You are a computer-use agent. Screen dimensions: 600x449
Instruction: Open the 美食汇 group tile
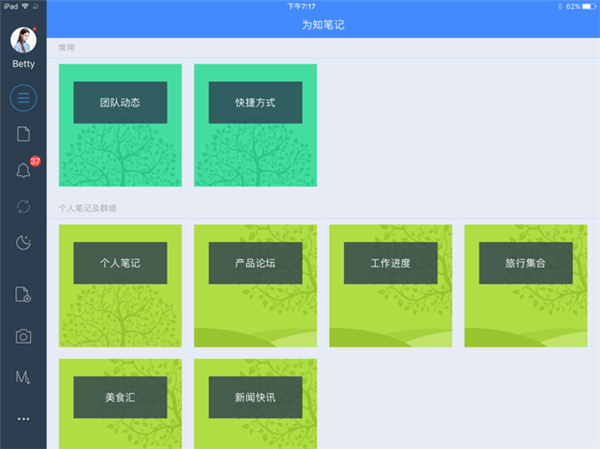[120, 404]
